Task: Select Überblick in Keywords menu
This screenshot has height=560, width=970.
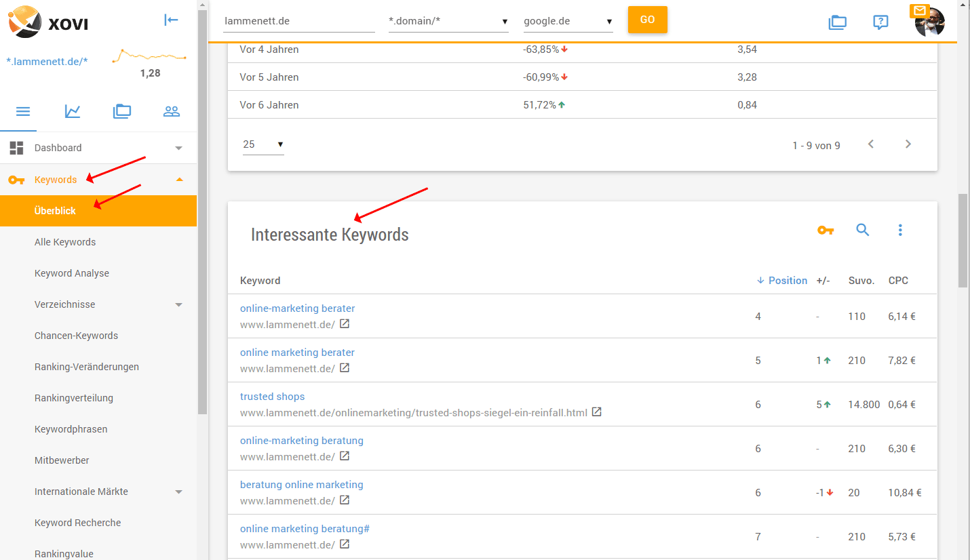Action: pos(98,211)
